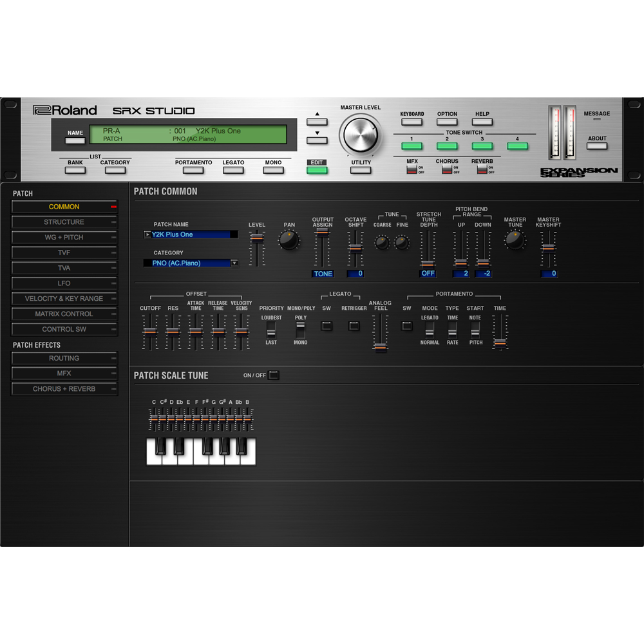Toggle Tone Switch 4
Viewport: 644px width, 644px height.
click(518, 146)
